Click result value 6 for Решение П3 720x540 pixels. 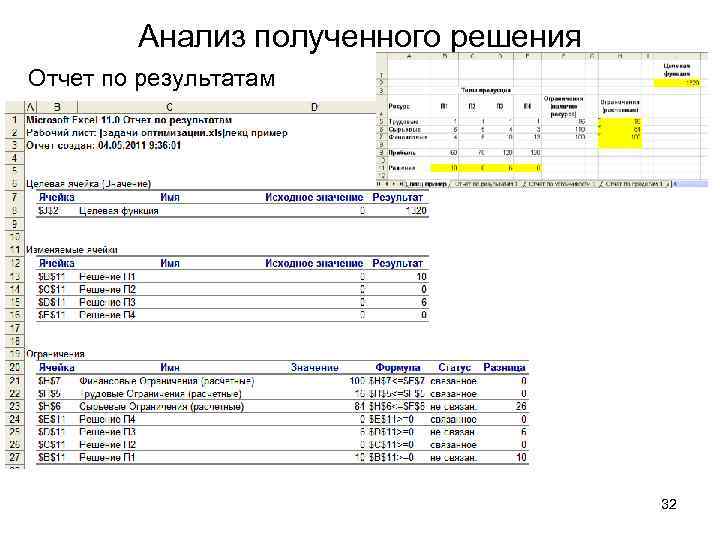[x=424, y=302]
